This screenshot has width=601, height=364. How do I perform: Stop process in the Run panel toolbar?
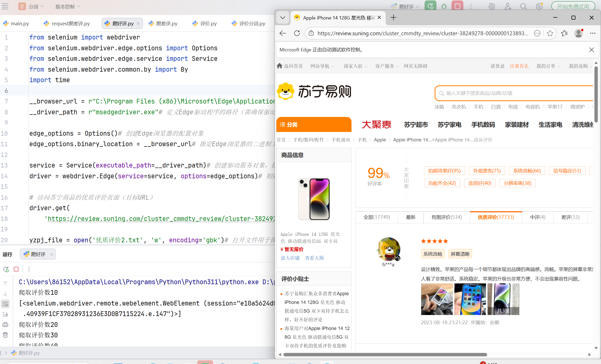pyautogui.click(x=16, y=269)
